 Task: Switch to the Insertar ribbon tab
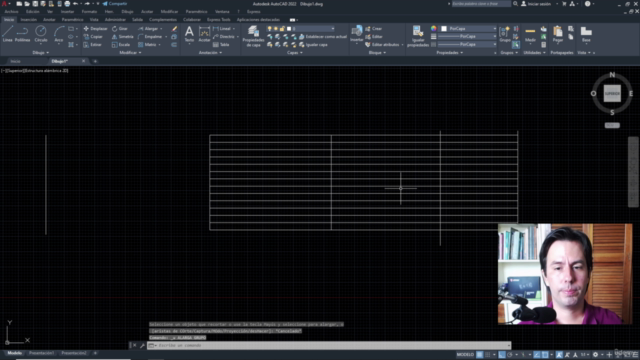point(28,20)
